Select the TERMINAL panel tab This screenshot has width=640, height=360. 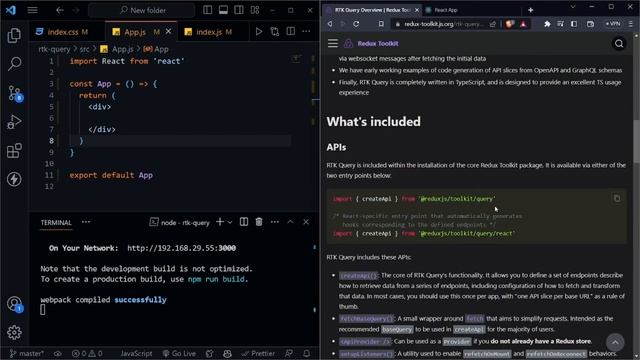click(x=56, y=222)
